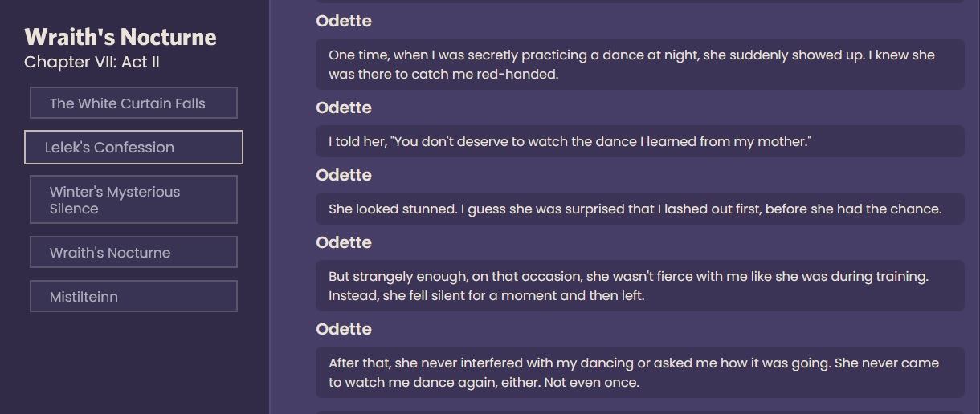Click Odette label above "She looked stunned"

[x=344, y=175]
